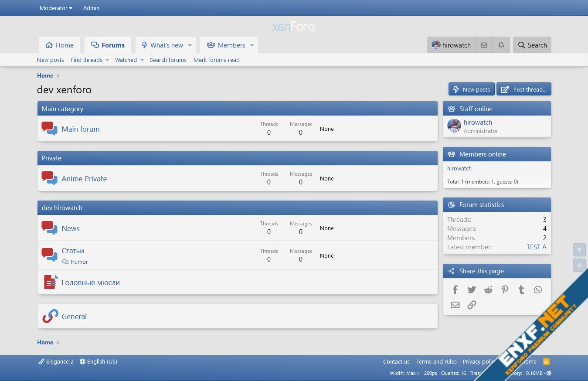
Task: Open the alerts bell icon
Action: click(x=501, y=45)
